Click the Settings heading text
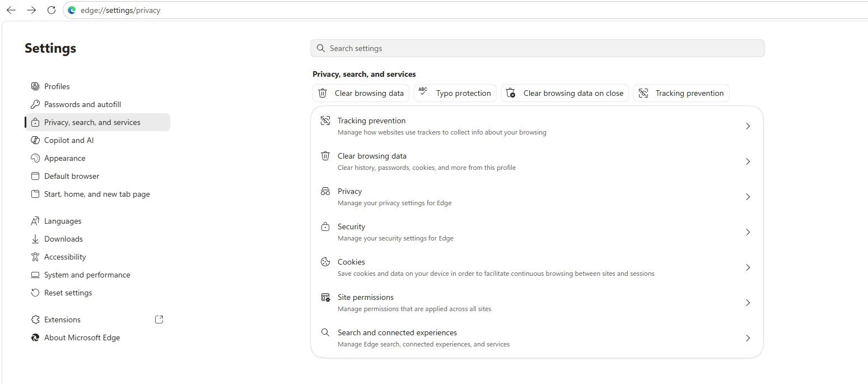 (50, 48)
